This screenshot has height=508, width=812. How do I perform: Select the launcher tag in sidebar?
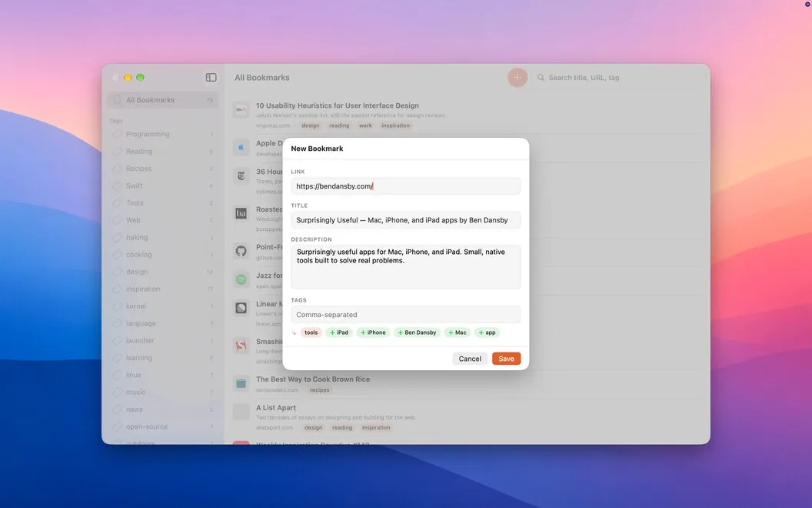tap(162, 340)
